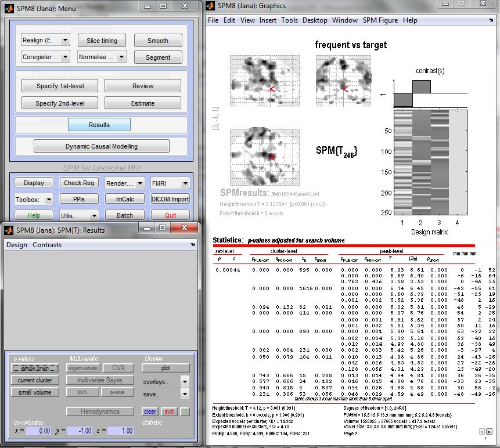Image resolution: width=500 pixels, height=448 pixels.
Task: Open the Toolbox dropdown
Action: click(34, 200)
